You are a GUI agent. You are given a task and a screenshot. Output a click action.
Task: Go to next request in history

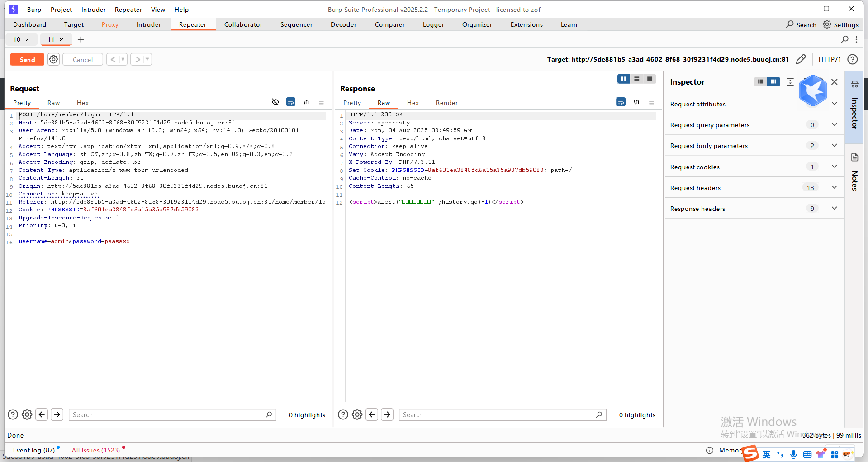138,60
